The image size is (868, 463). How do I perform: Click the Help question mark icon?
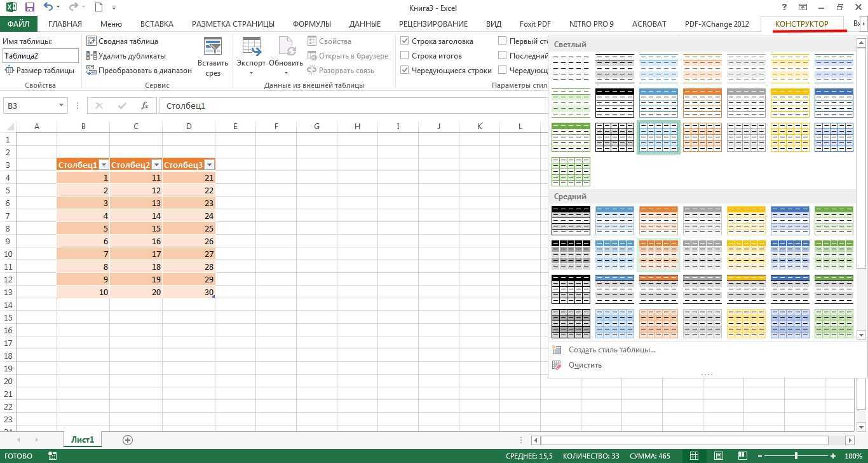pos(785,8)
